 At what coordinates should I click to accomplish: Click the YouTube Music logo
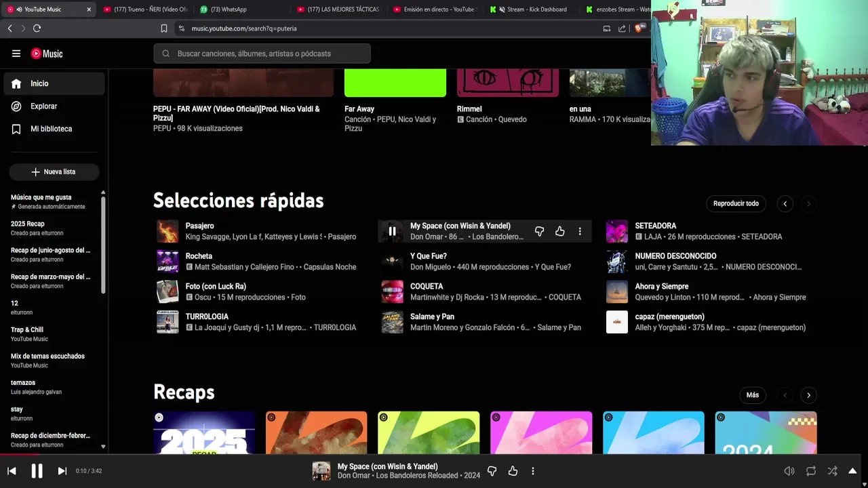47,54
